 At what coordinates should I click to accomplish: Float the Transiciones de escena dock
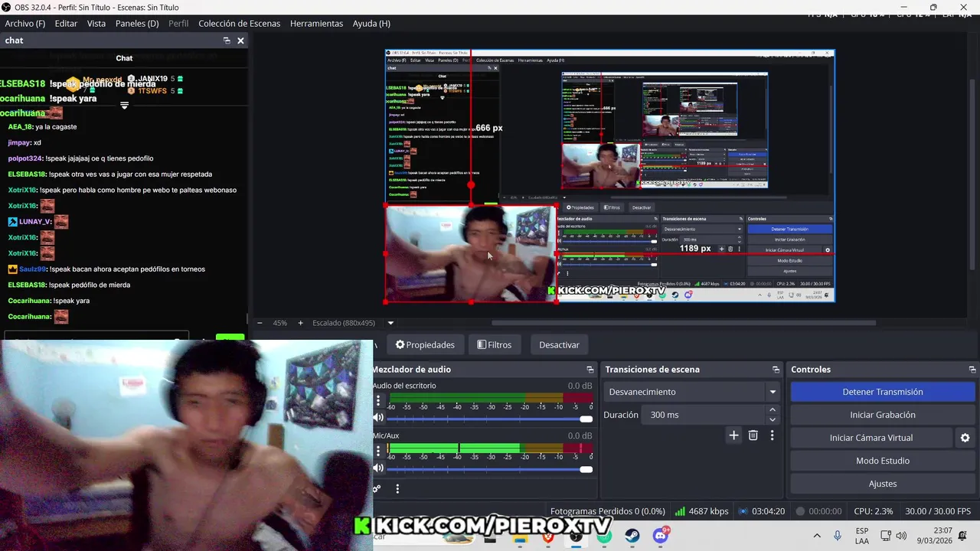click(x=776, y=370)
